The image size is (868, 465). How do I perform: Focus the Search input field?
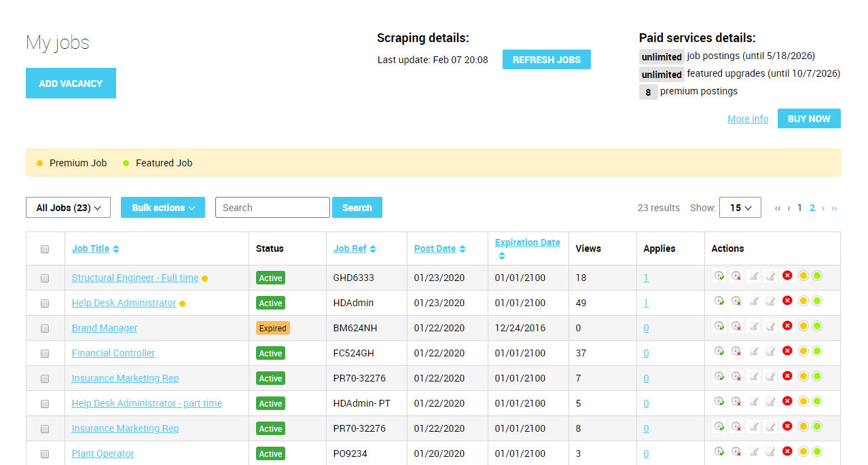272,208
